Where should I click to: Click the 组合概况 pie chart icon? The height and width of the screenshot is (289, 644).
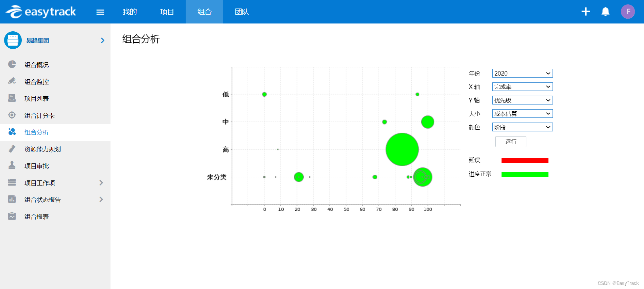tap(12, 64)
